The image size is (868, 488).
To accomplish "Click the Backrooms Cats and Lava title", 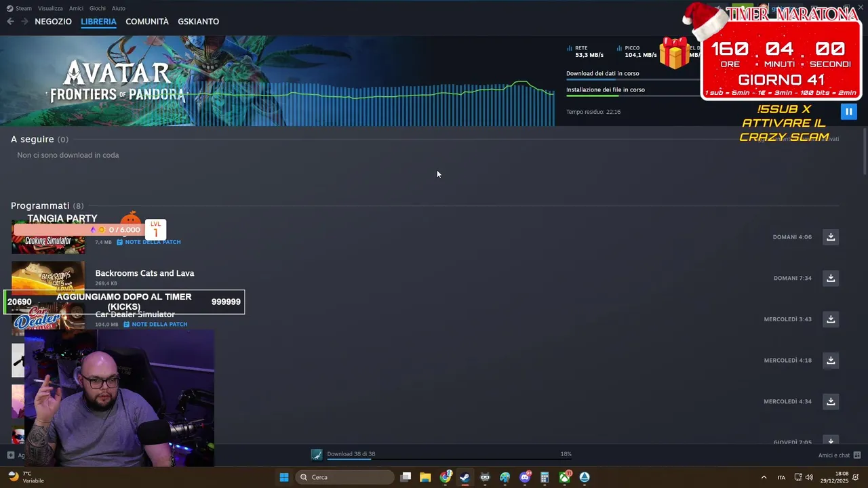I will (144, 273).
